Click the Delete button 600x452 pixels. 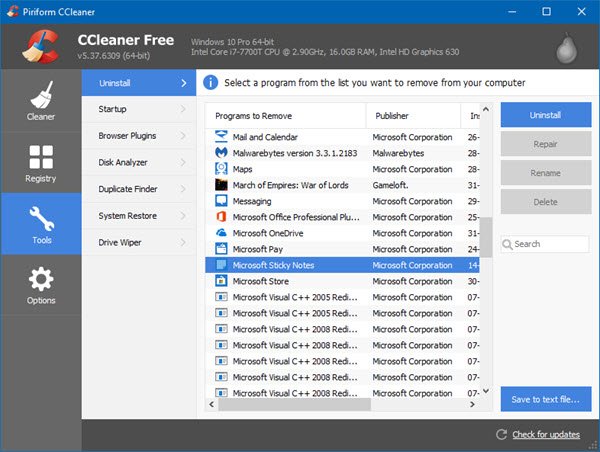[x=546, y=202]
